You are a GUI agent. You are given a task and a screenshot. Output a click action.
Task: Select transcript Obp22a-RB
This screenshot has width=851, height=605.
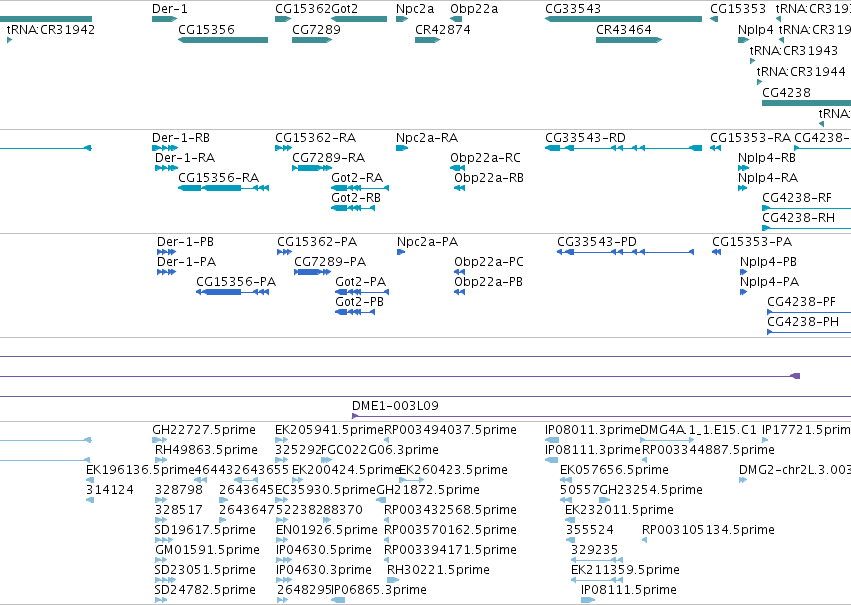[x=460, y=188]
